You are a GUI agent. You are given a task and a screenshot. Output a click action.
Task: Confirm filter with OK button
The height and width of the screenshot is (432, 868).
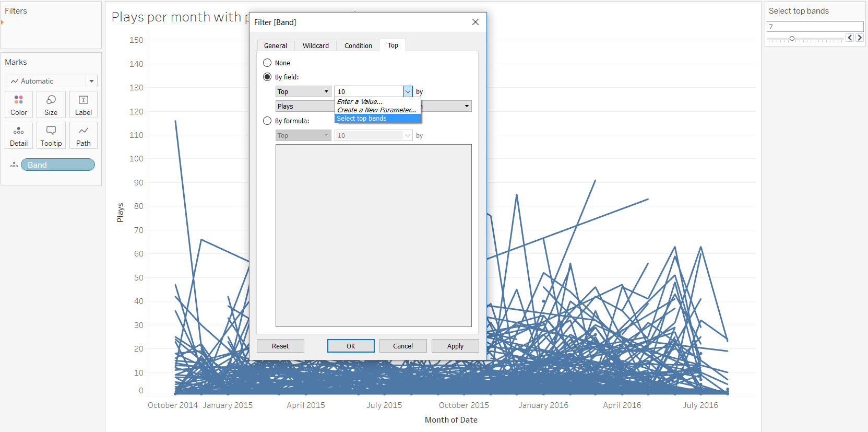pos(351,346)
